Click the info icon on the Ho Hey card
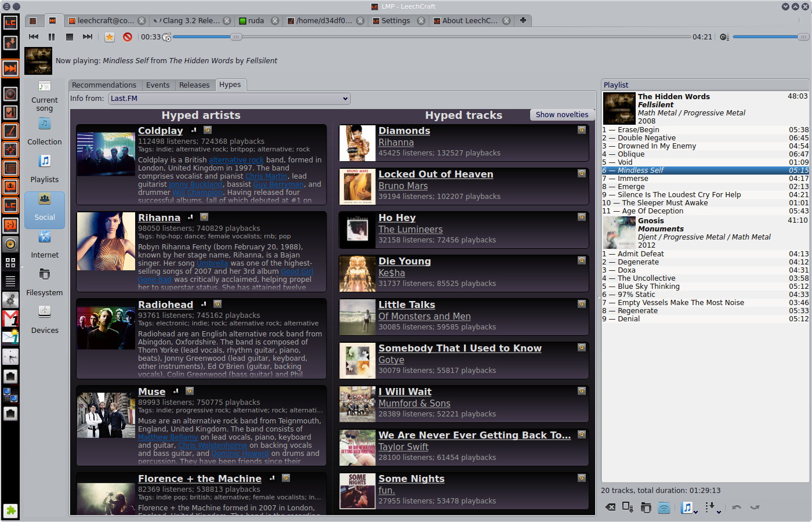The image size is (812, 522). tap(581, 217)
